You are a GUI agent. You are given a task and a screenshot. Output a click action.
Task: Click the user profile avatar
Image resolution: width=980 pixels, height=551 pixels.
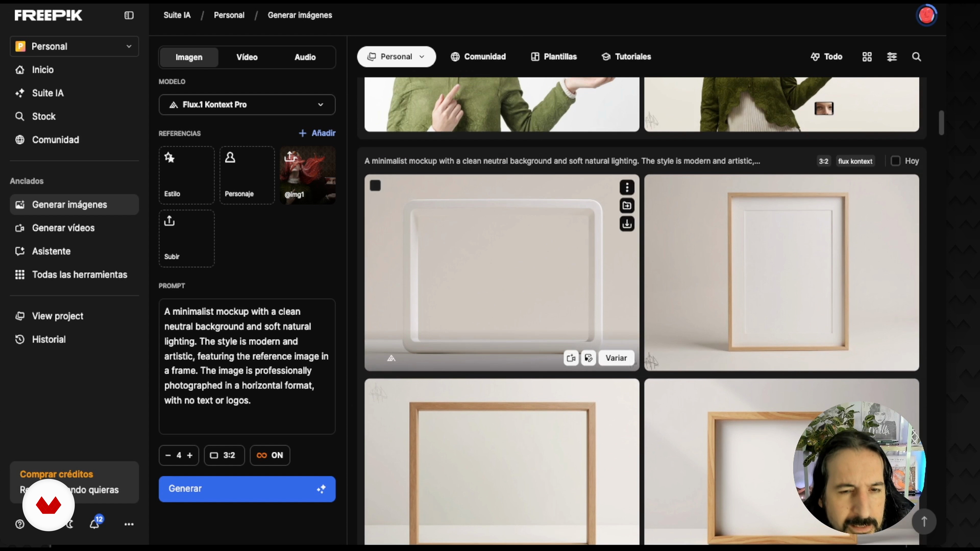click(926, 15)
